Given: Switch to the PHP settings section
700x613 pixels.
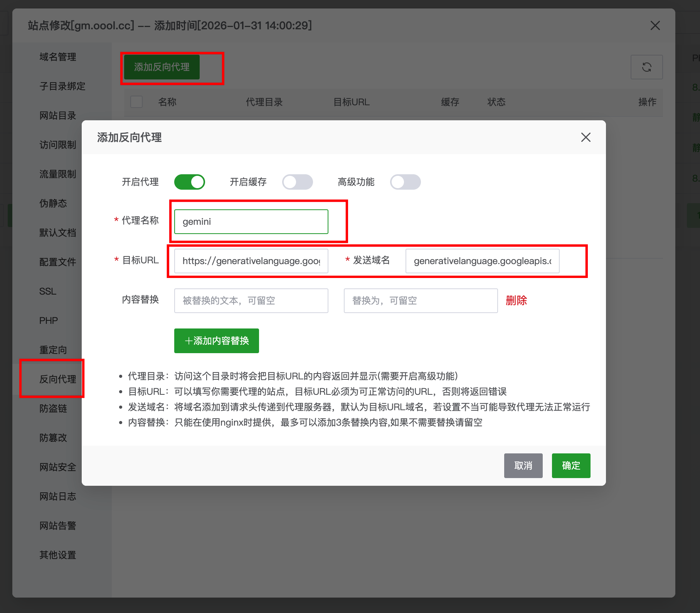Looking at the screenshot, I should (x=48, y=320).
